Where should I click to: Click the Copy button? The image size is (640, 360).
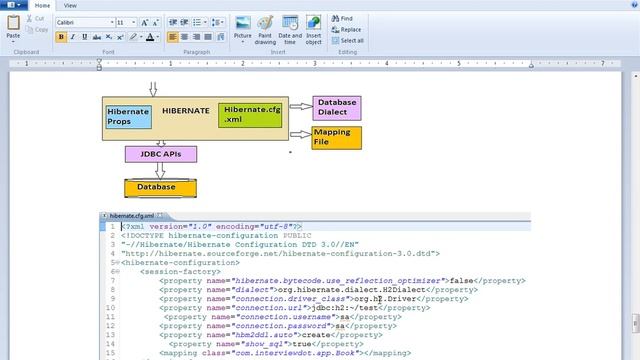pyautogui.click(x=37, y=29)
